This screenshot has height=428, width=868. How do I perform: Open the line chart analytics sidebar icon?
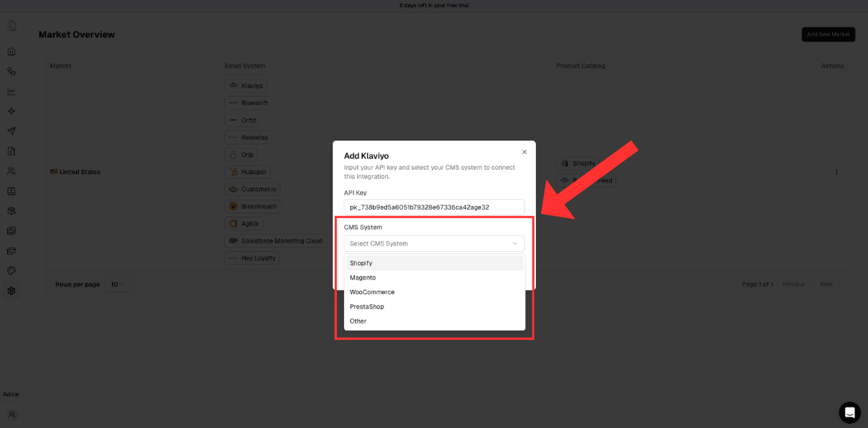[11, 92]
